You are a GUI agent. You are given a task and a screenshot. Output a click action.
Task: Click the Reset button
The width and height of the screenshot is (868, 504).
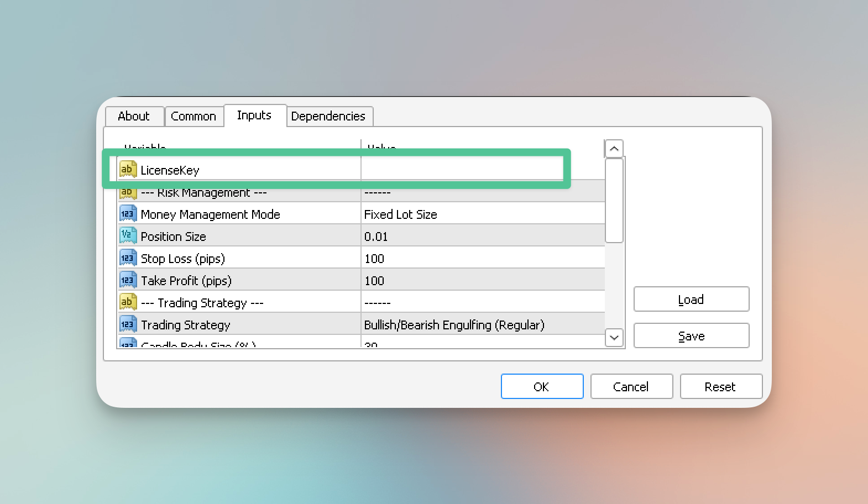click(x=720, y=386)
